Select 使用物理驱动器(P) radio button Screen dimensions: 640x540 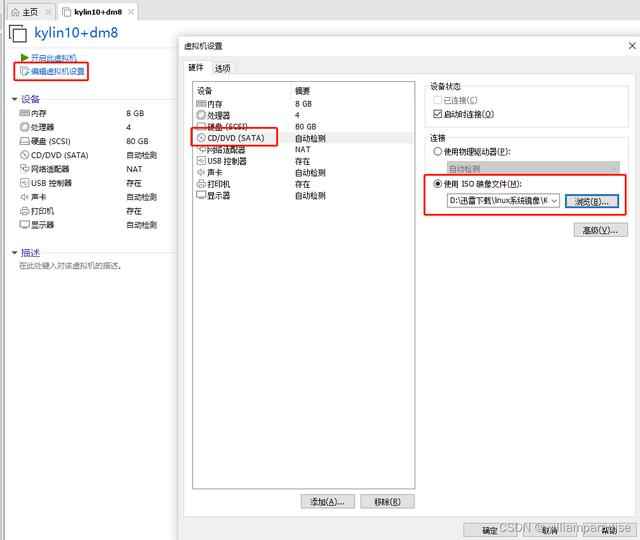(438, 151)
